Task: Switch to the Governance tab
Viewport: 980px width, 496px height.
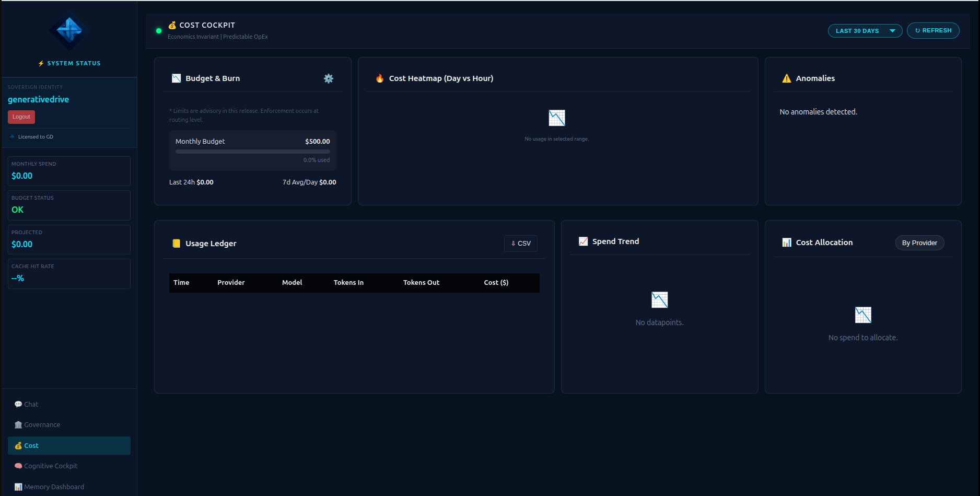Action: [x=42, y=424]
